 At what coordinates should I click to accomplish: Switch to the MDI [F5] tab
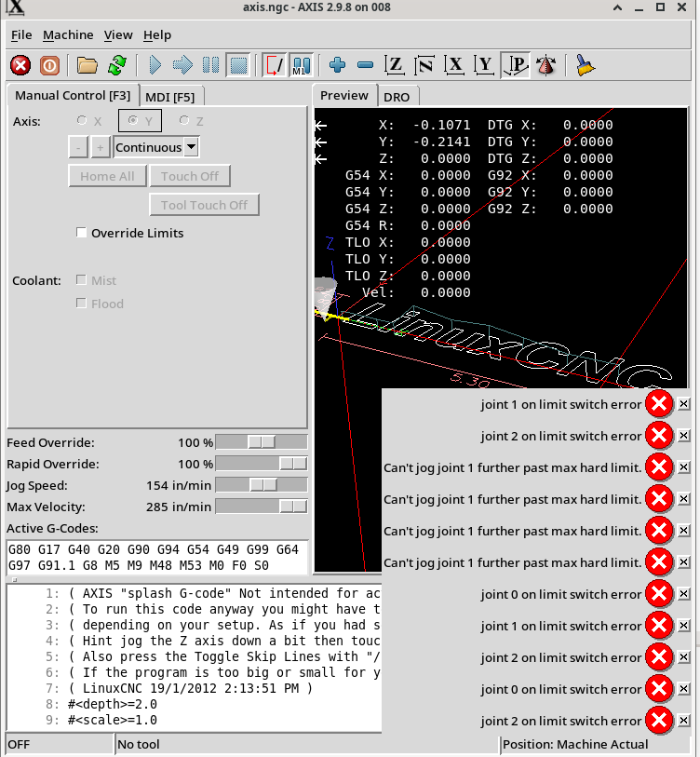point(170,96)
